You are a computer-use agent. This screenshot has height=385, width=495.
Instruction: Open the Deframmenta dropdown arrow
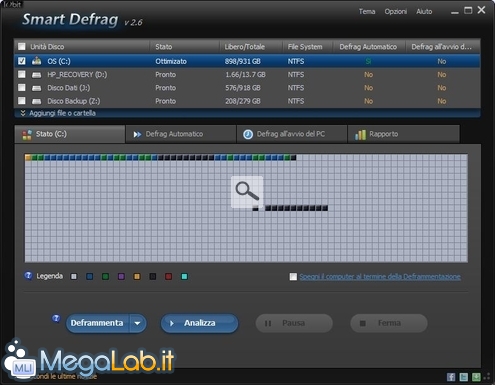pos(138,323)
